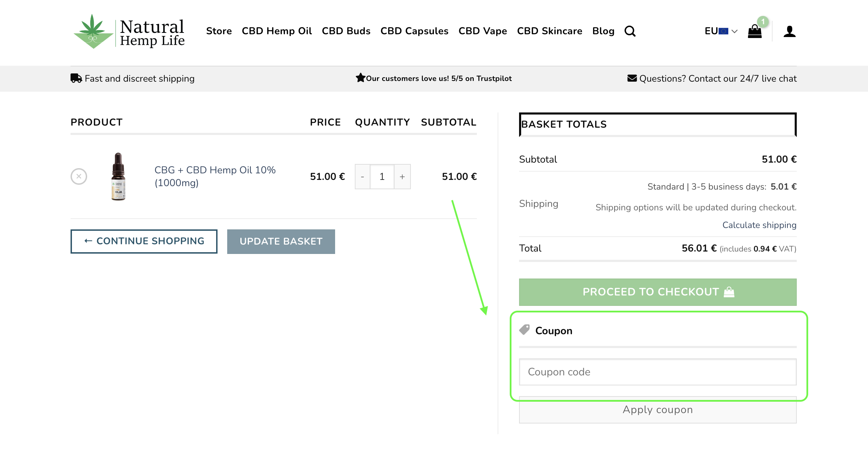Click the remove item X toggle

79,176
